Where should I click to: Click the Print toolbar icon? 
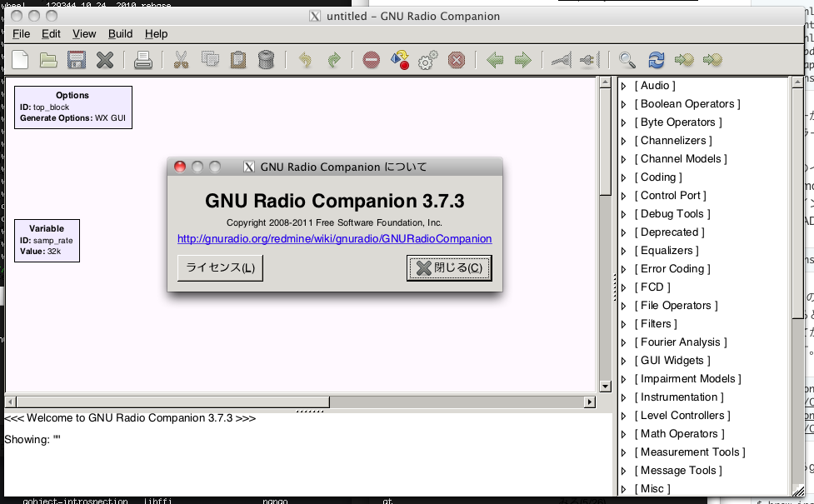tap(142, 60)
